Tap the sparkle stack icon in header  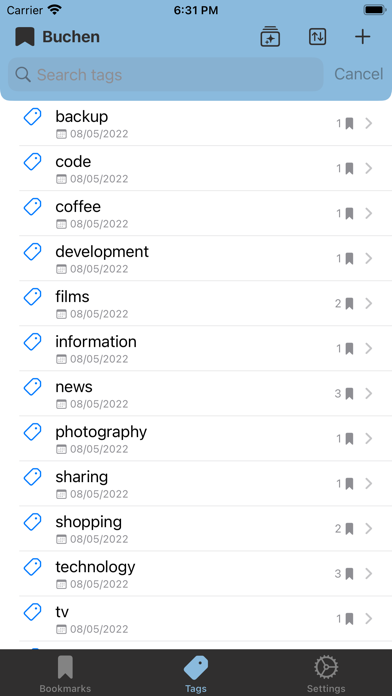click(270, 36)
